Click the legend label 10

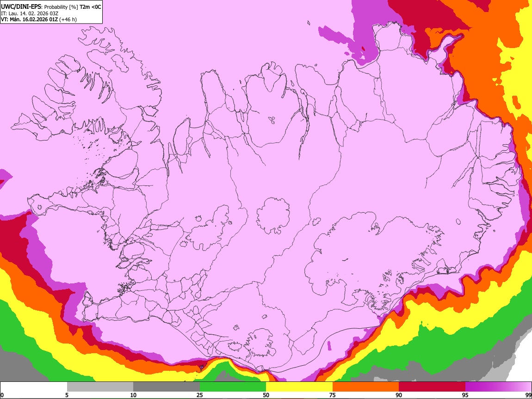(133, 395)
